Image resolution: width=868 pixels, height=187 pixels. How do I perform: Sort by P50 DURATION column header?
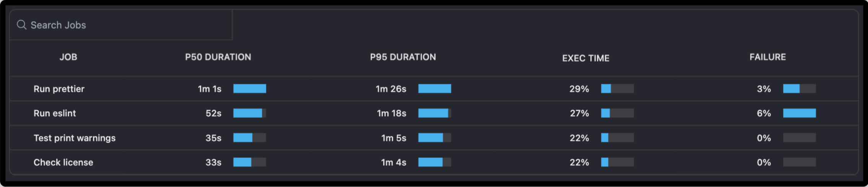[218, 57]
